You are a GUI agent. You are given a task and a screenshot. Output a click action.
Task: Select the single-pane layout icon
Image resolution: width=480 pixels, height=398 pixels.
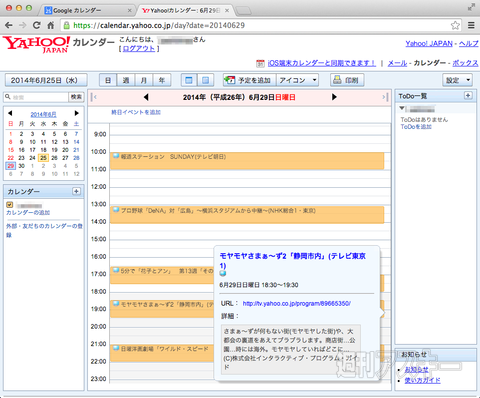(189, 80)
